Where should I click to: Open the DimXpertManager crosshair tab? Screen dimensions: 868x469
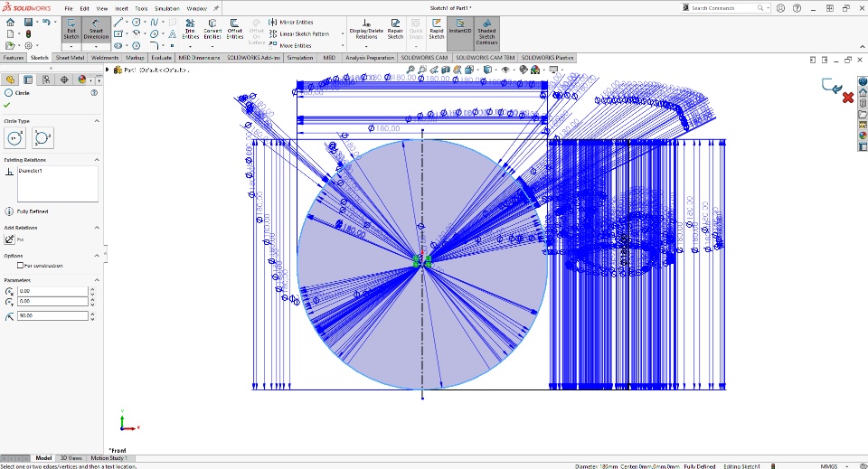[64, 80]
